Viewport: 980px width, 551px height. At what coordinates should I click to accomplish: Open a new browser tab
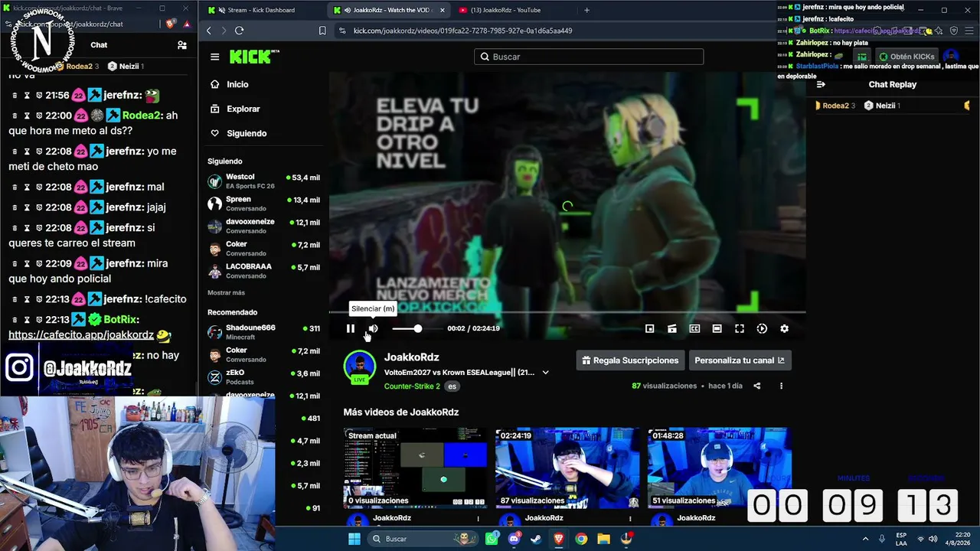pos(587,10)
